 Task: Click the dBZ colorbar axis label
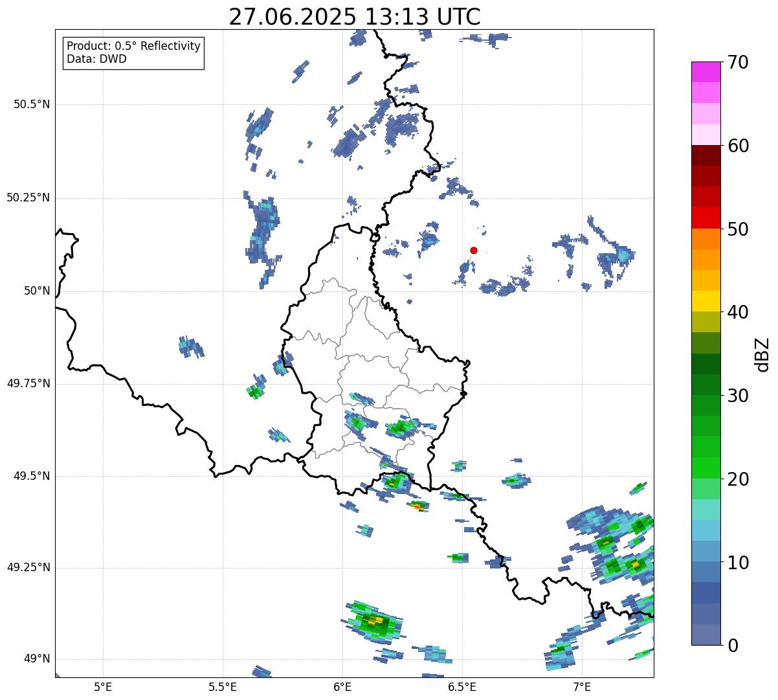coord(762,354)
